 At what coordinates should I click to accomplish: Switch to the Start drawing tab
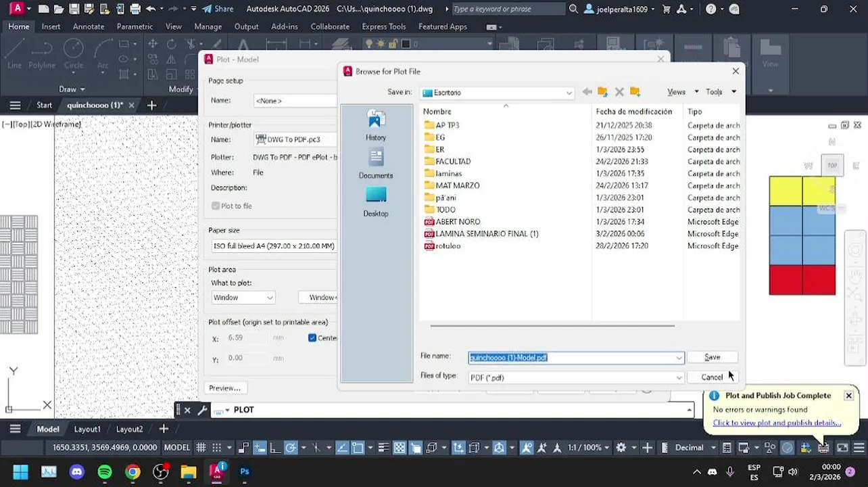[45, 106]
